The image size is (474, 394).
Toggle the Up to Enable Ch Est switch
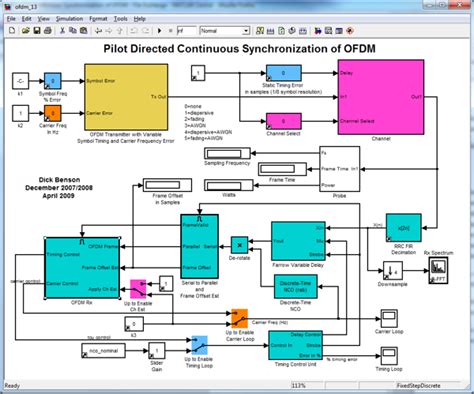point(138,289)
